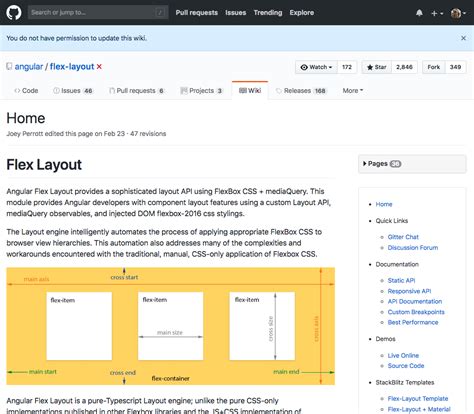Click the red X build status icon

[99, 67]
